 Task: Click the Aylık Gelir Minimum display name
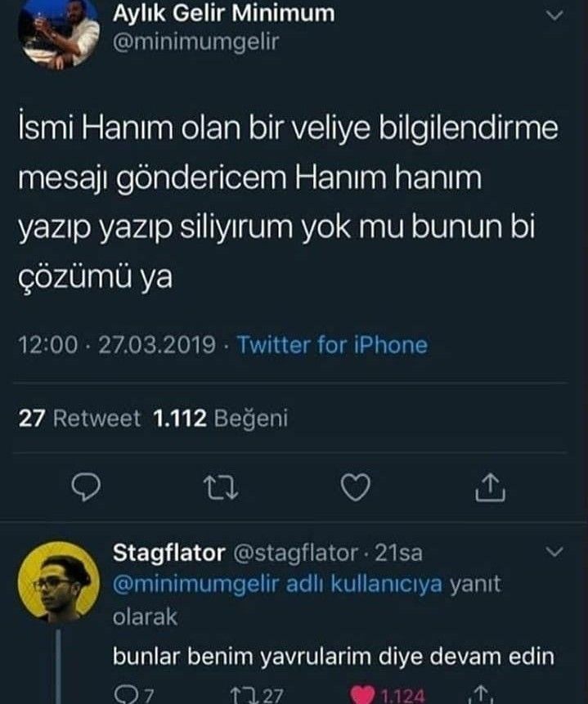pos(222,13)
